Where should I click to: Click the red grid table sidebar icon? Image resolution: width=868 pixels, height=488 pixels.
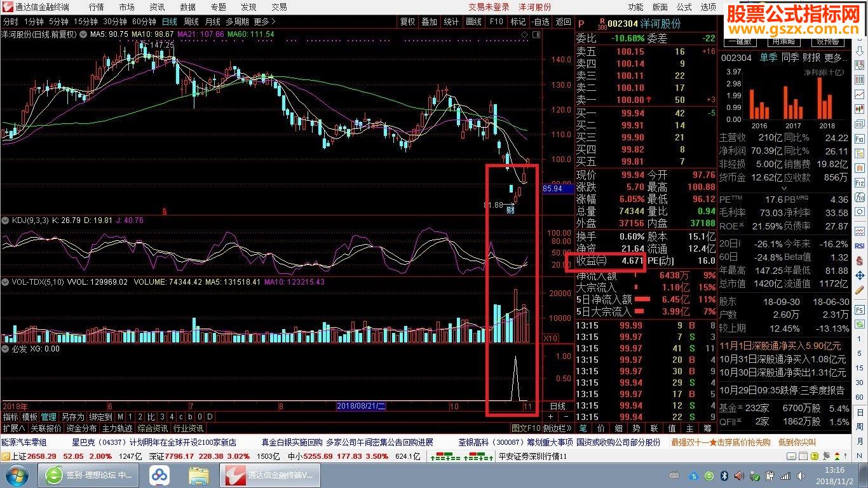[860, 79]
